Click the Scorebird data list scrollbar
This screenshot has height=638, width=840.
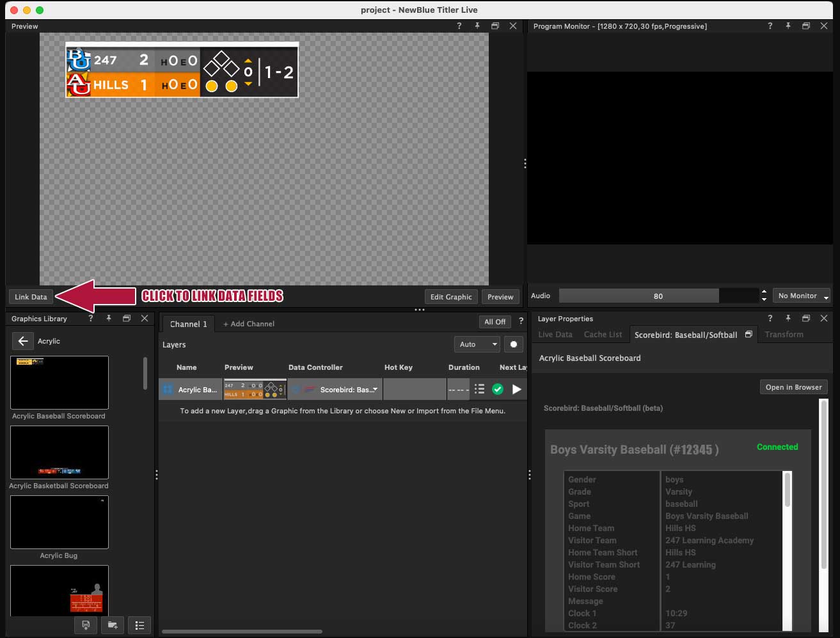(788, 490)
